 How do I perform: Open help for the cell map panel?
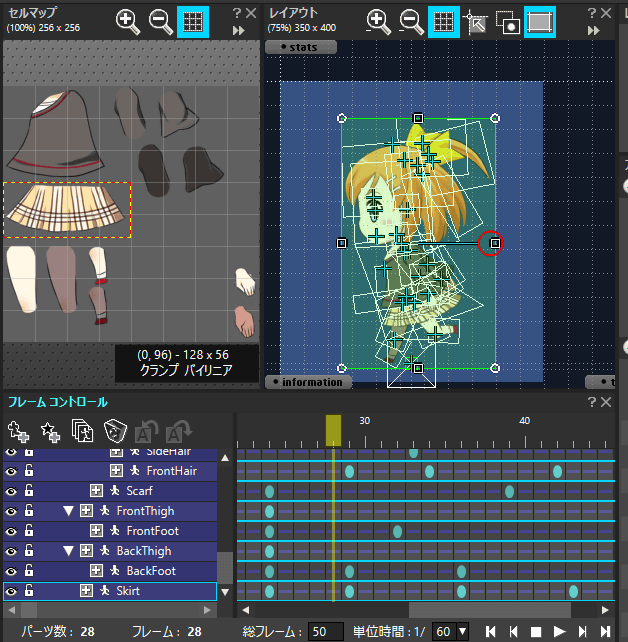point(237,13)
